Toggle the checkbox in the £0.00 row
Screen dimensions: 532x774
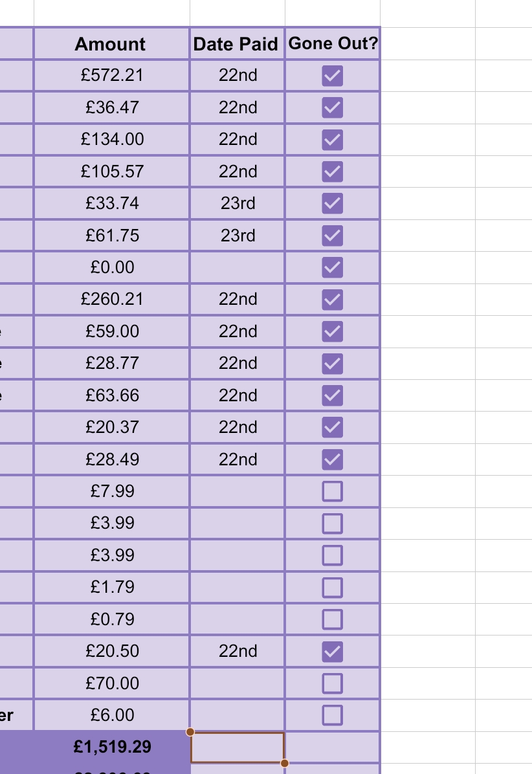click(332, 267)
